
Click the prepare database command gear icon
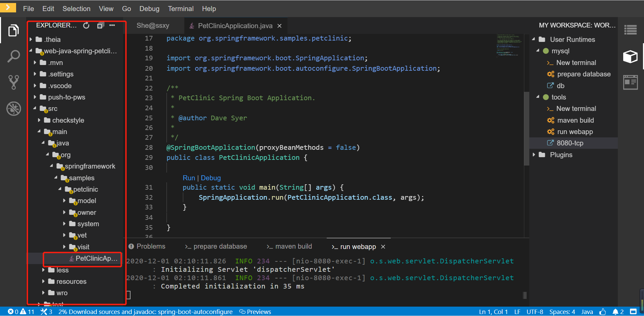click(550, 74)
